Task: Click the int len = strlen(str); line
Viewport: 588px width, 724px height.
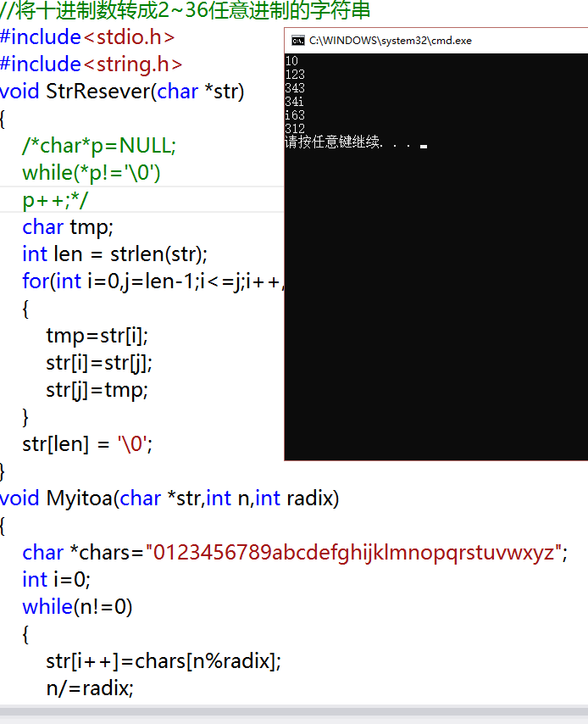Action: coord(115,254)
